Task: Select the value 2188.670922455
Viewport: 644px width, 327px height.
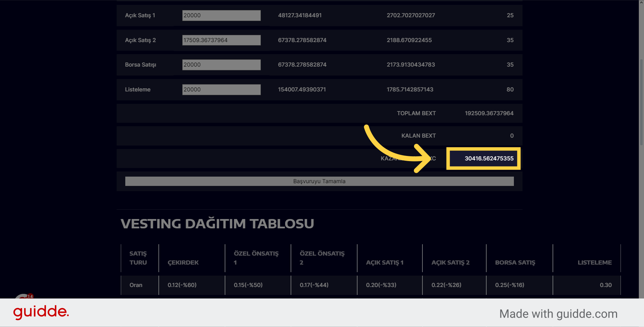Action: (x=409, y=40)
